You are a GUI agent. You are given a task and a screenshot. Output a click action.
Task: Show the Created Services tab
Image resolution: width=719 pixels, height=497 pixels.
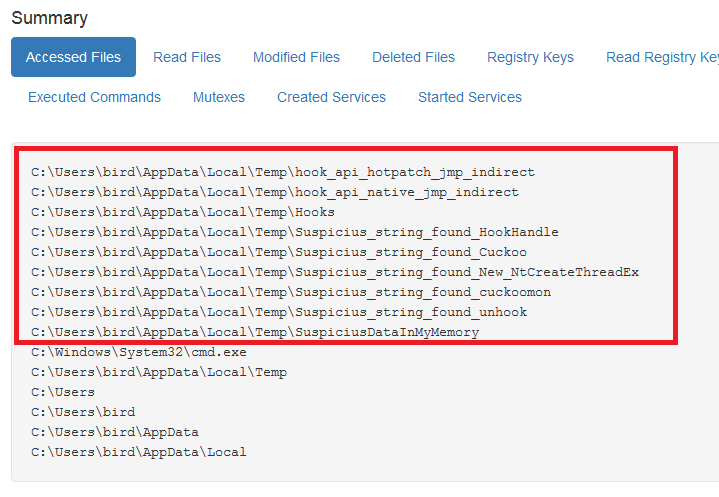pos(331,97)
